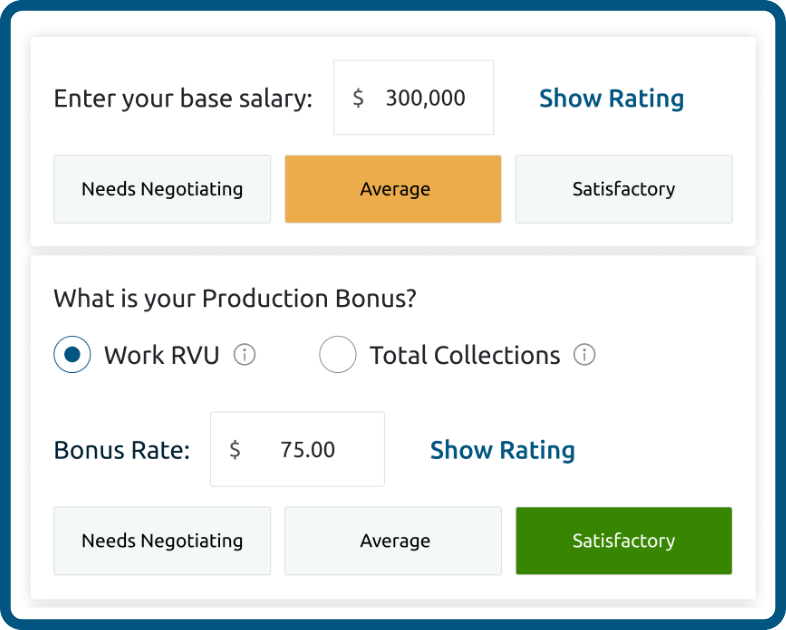The height and width of the screenshot is (630, 786).
Task: Click Average in the bonus rating row
Action: click(393, 541)
